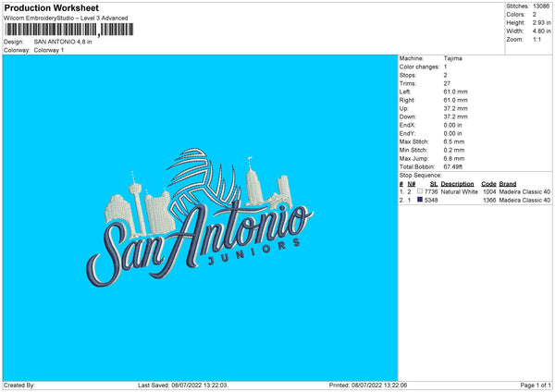The width and height of the screenshot is (555, 392).
Task: Click the Madeira Classic 40 brand for code 1366
Action: tap(524, 201)
